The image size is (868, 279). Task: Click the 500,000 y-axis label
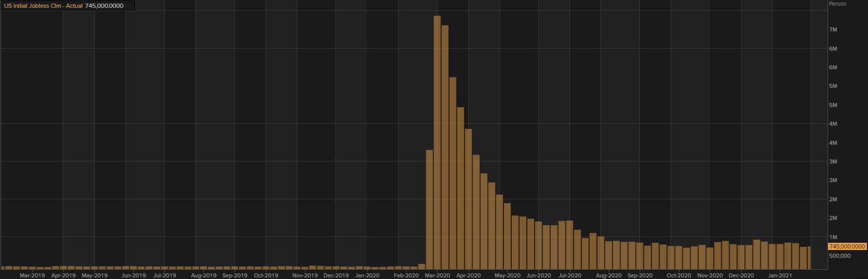click(x=840, y=256)
